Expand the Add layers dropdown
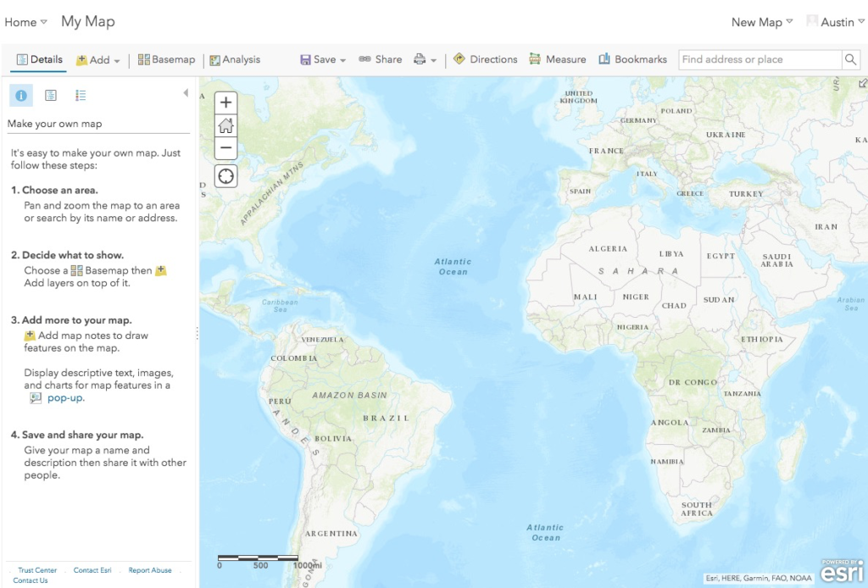 click(98, 60)
